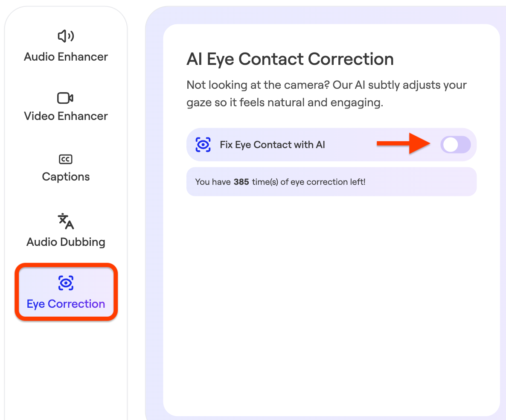The width and height of the screenshot is (506, 420).
Task: Click the Audio Enhancer speaker icon
Action: [x=66, y=36]
